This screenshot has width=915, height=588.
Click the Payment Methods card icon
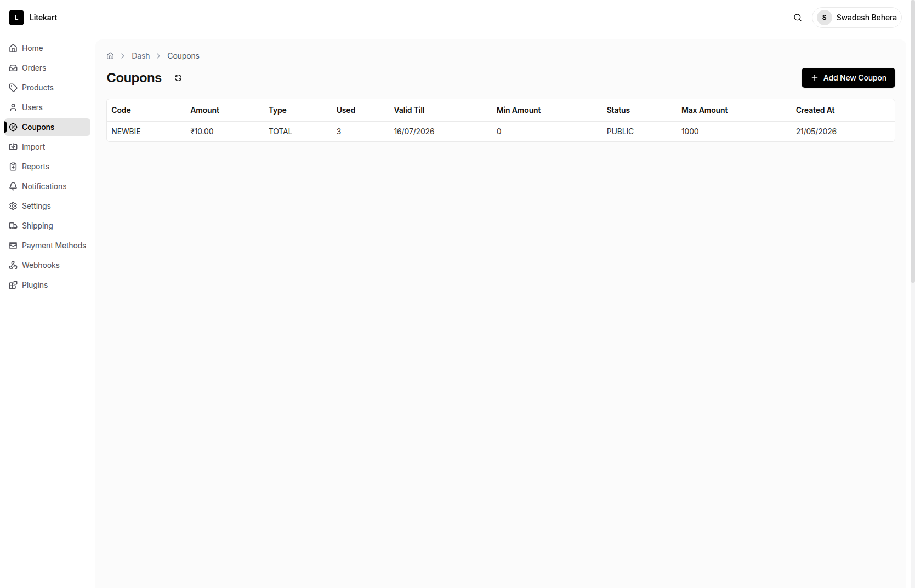click(x=13, y=246)
